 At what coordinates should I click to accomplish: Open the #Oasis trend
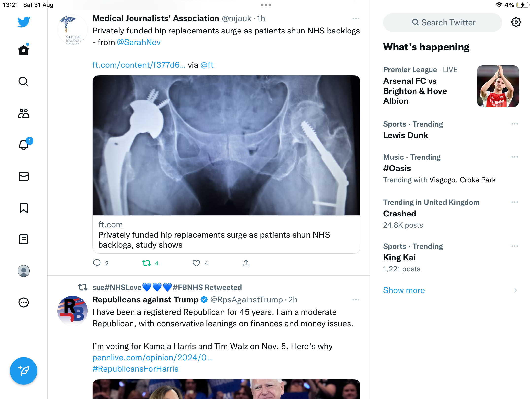pyautogui.click(x=397, y=168)
